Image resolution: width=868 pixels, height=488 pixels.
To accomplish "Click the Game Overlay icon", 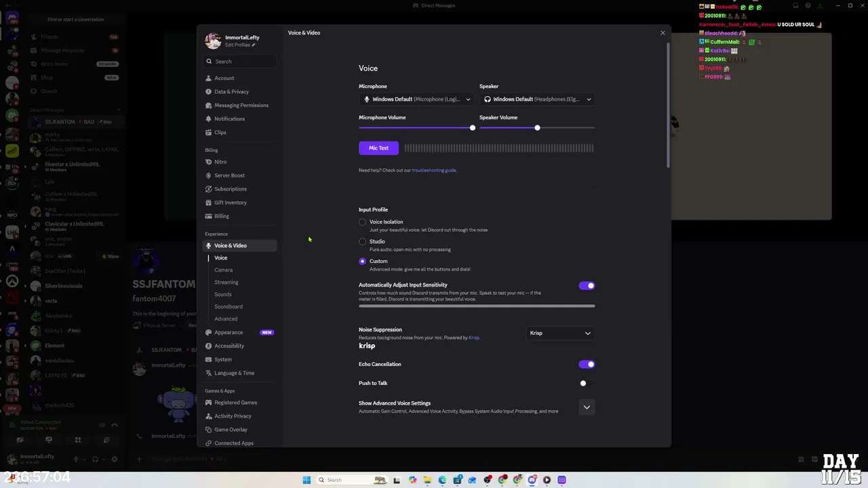I will (209, 430).
